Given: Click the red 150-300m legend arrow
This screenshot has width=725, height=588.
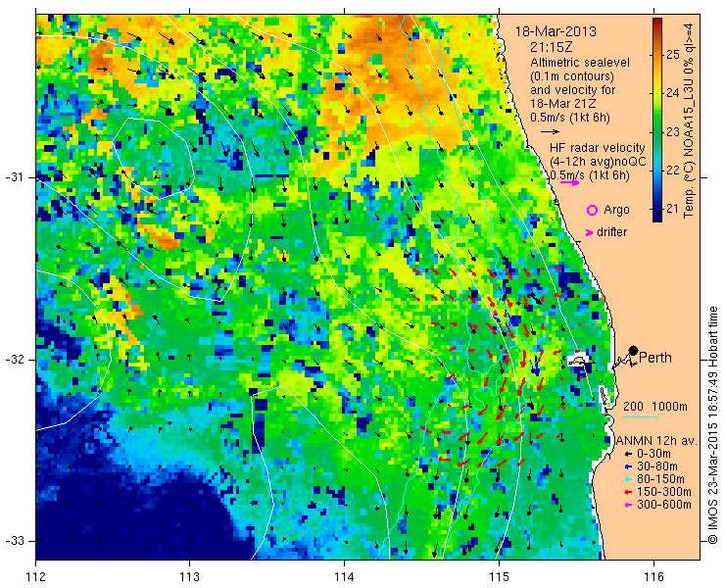Looking at the screenshot, I should (628, 492).
